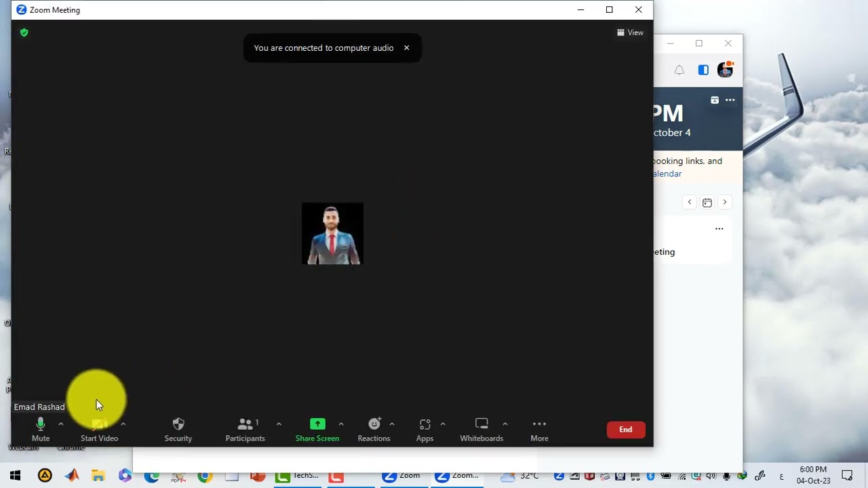Open Windows notification center
Screen dimensions: 868x488
(847, 476)
